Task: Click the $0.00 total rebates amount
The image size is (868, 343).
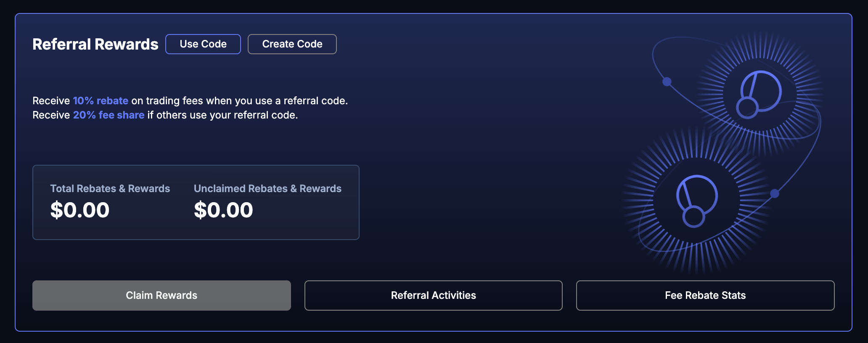Action: point(80,210)
